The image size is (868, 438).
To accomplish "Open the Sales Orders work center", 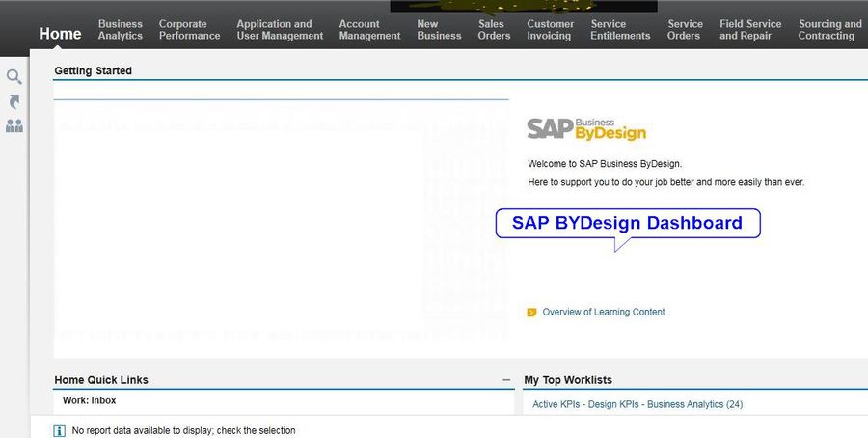I will (x=494, y=30).
